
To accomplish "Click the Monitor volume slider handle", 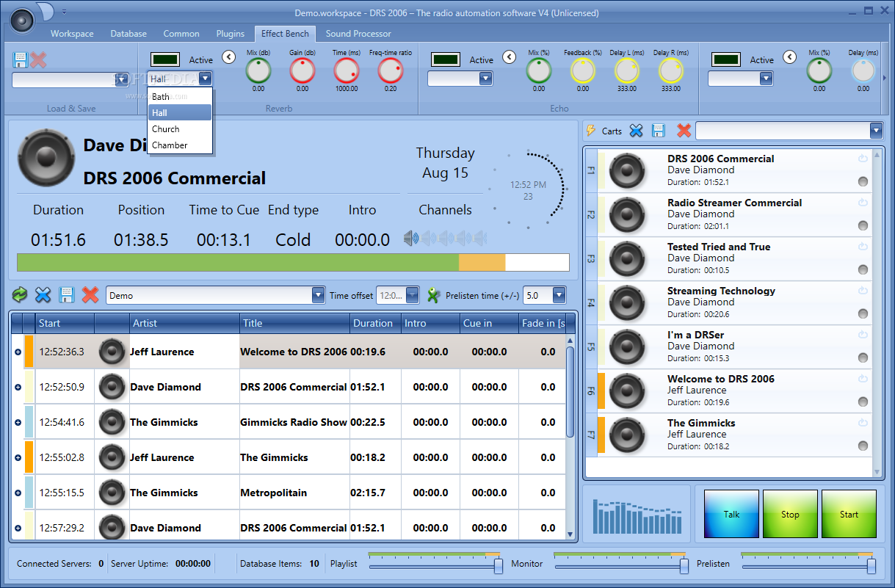I will 684,566.
